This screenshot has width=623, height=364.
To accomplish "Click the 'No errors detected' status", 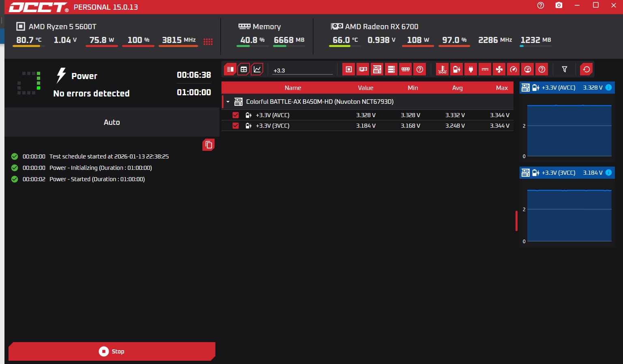I will [x=92, y=94].
